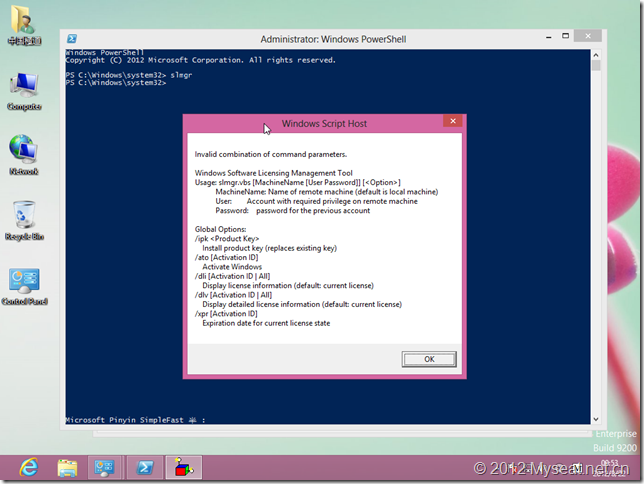The image size is (644, 484).
Task: Close the Windows Script Host dialog
Action: click(x=453, y=121)
